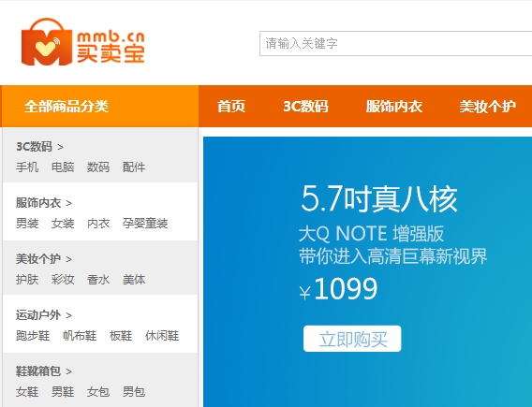The width and height of the screenshot is (532, 407).
Task: Open the 美妆个护 navigation tab
Action: click(488, 107)
